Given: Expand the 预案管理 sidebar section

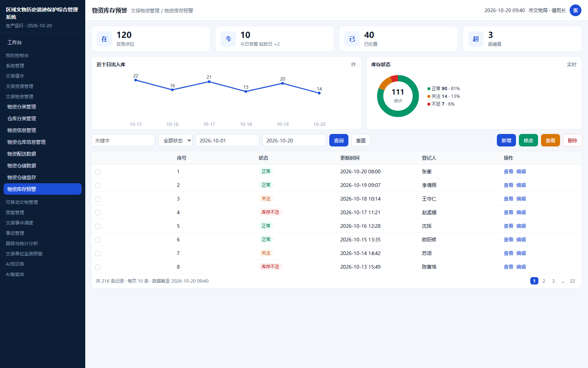Looking at the screenshot, I should [15, 212].
